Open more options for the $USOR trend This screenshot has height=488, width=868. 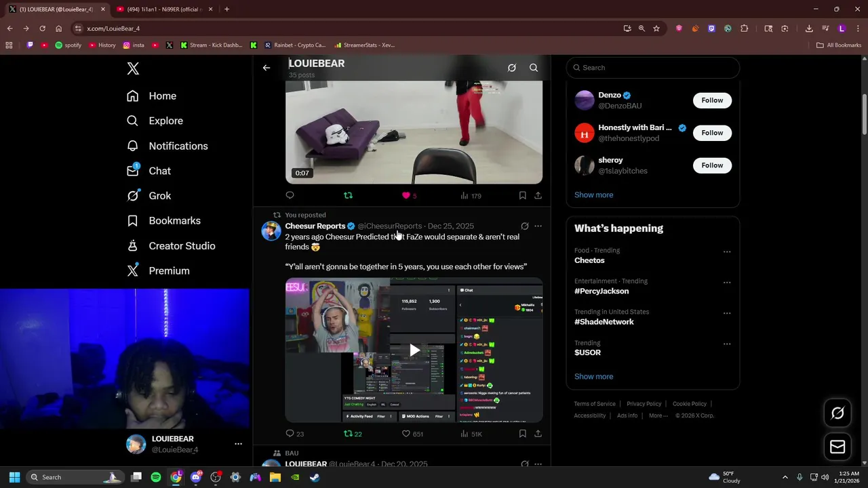[727, 344]
